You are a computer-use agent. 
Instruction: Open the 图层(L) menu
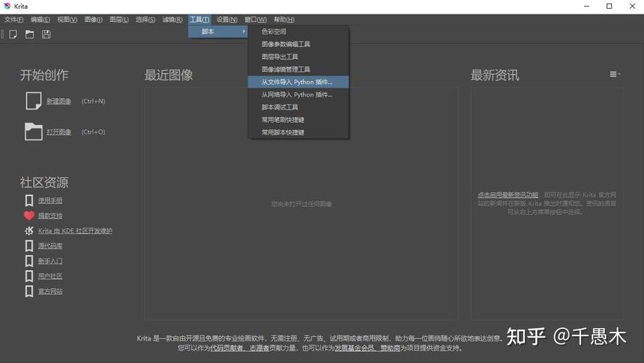coord(119,20)
